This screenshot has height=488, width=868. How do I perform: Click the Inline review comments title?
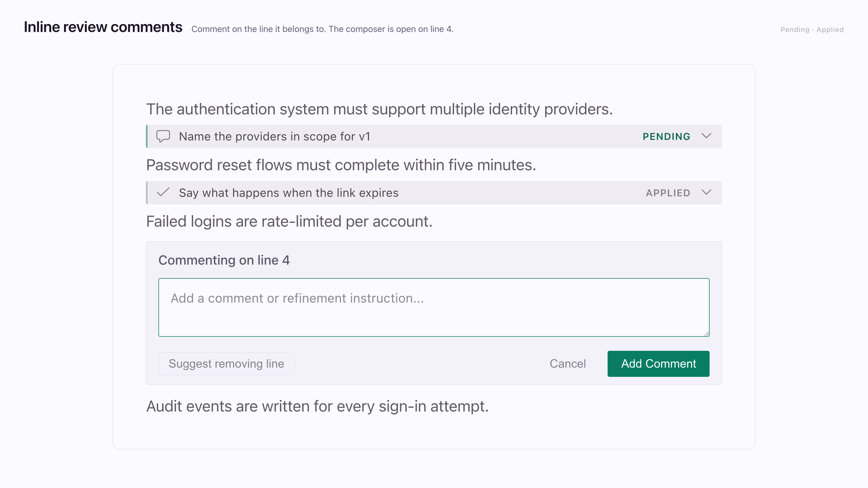point(103,27)
